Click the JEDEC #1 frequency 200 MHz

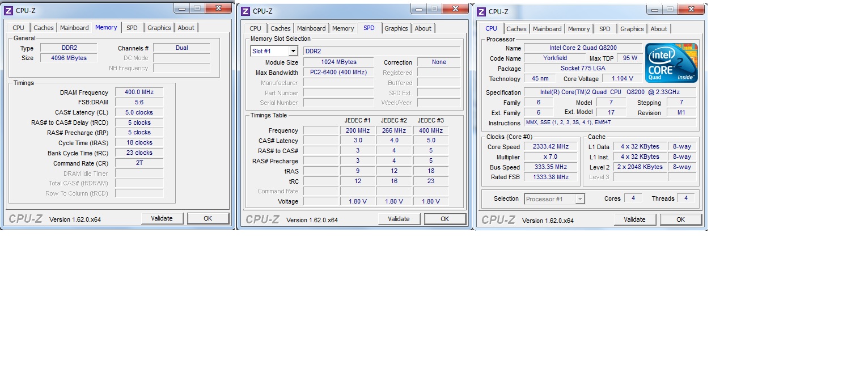(358, 130)
